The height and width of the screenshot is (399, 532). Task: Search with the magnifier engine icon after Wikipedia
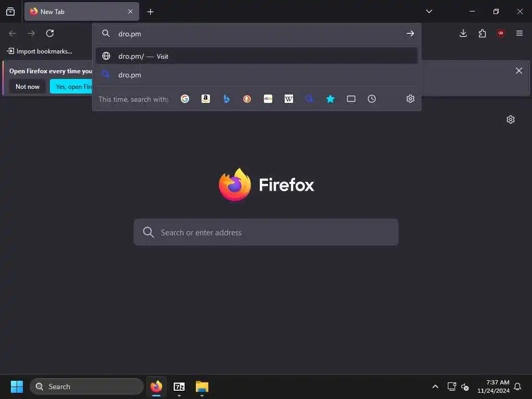point(310,99)
